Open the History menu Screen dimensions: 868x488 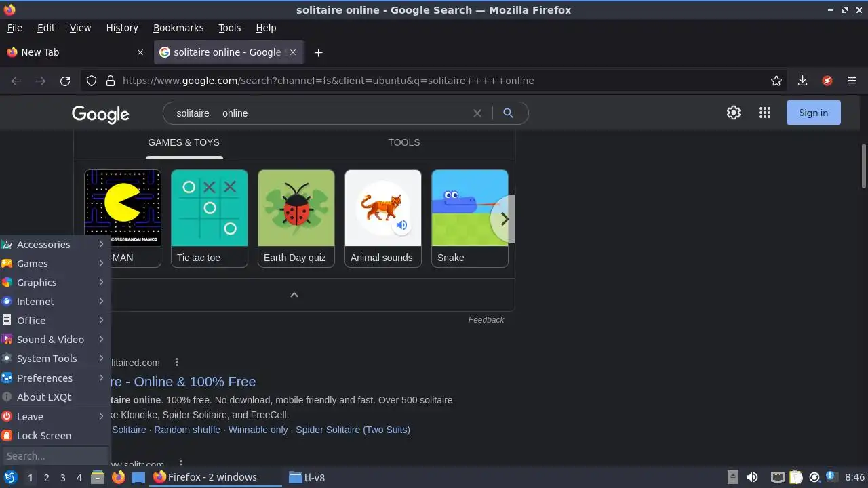click(122, 28)
